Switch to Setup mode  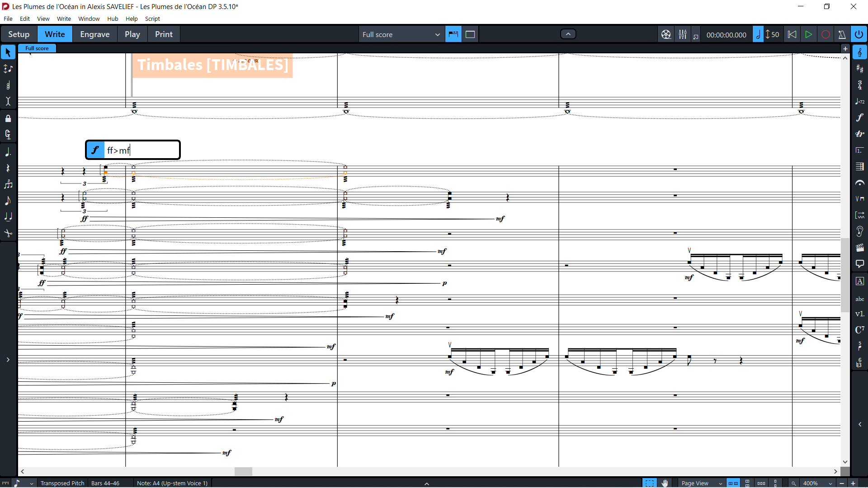click(x=19, y=34)
